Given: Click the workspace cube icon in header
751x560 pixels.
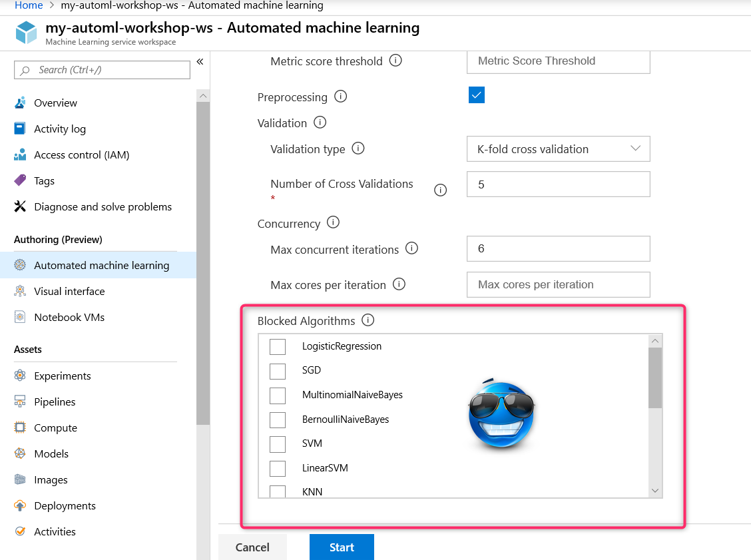Looking at the screenshot, I should [26, 33].
